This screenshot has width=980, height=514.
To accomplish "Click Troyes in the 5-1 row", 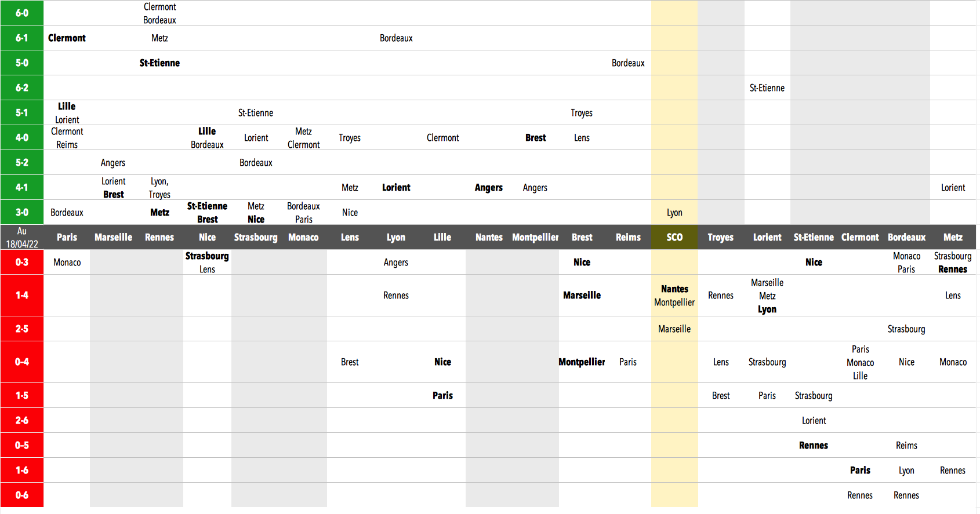I will [582, 112].
